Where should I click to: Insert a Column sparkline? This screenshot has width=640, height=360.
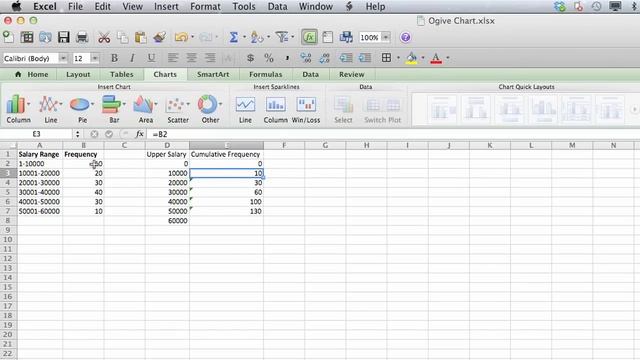[x=276, y=109]
